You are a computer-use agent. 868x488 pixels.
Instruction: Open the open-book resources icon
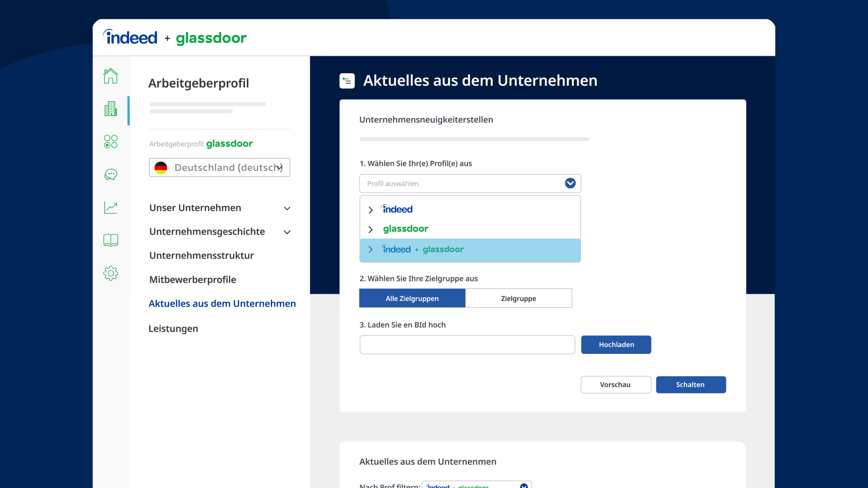(111, 240)
